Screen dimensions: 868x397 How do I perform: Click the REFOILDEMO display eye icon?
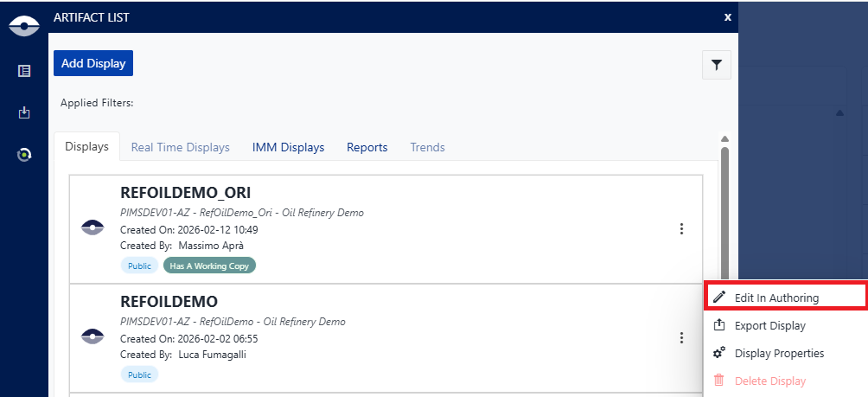(x=93, y=336)
